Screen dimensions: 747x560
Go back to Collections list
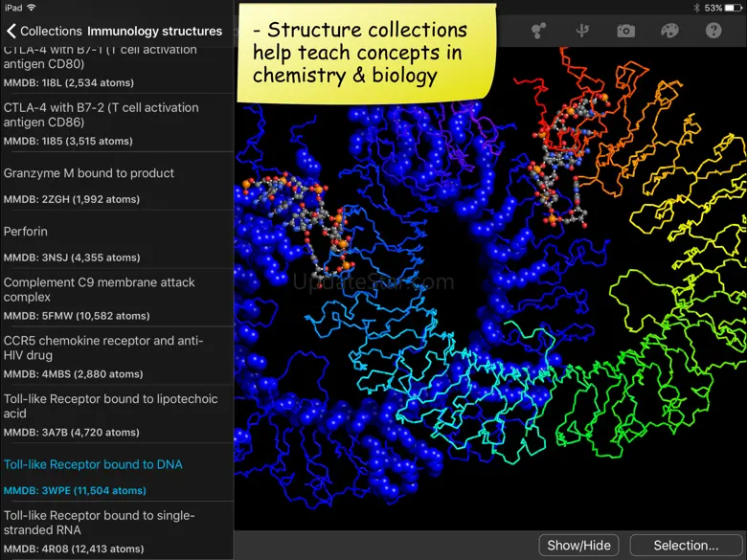(44, 31)
